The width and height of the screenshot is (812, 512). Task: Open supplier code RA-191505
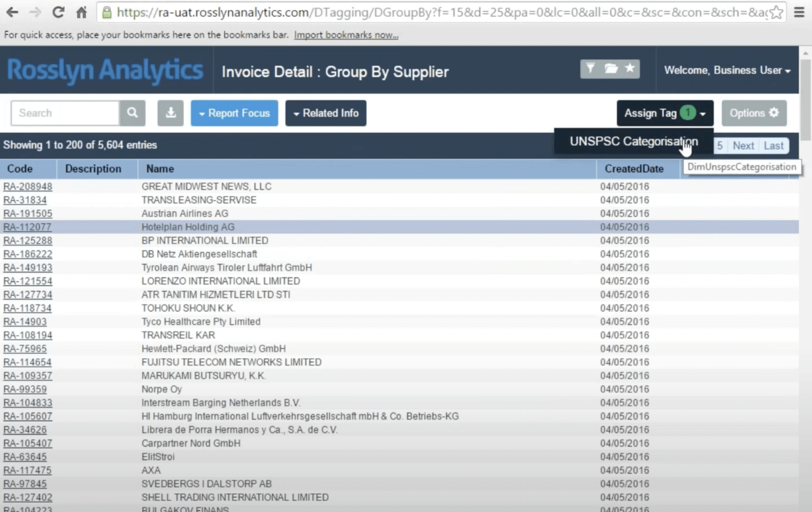coord(28,213)
